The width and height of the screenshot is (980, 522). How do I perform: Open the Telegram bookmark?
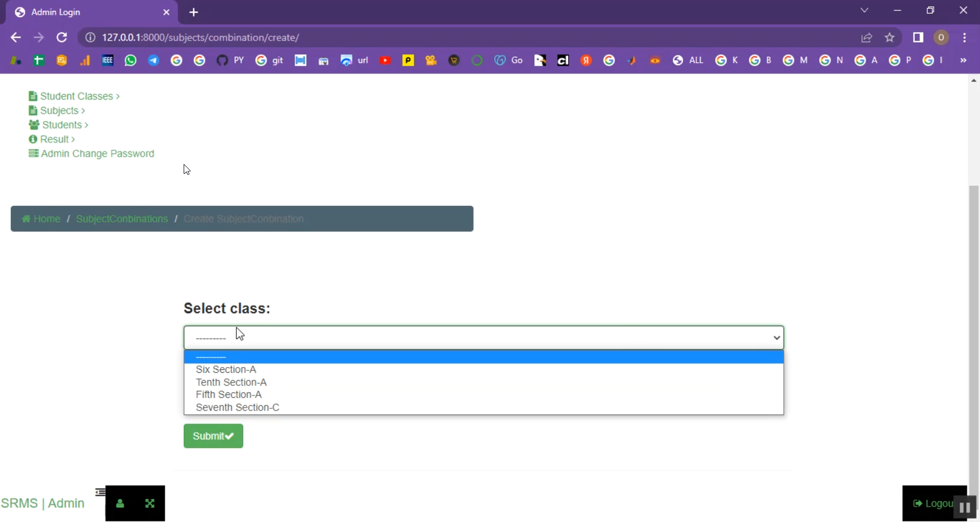[153, 60]
